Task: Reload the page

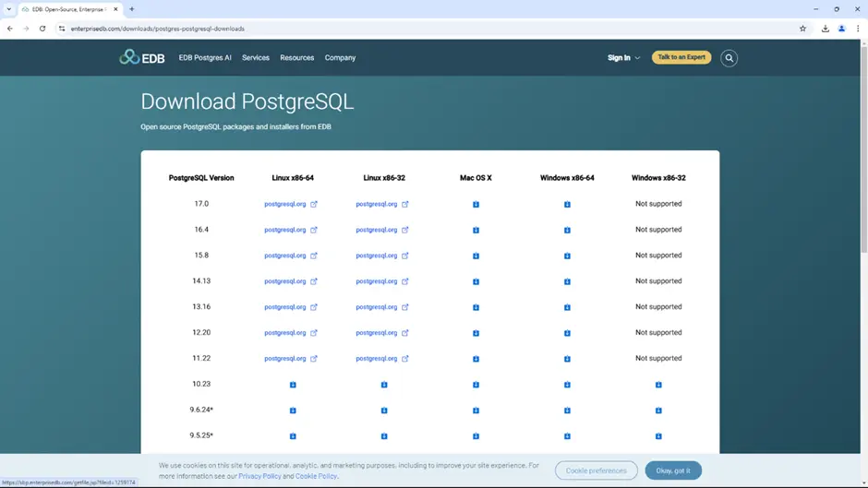Action: [x=42, y=29]
